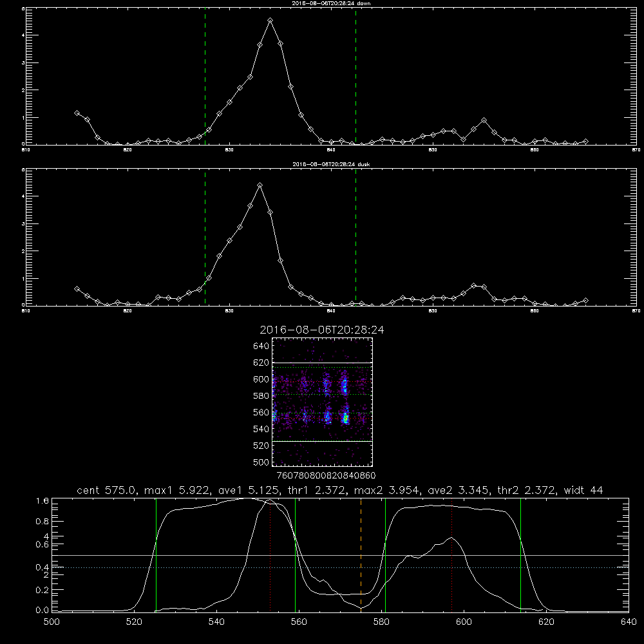Click the '2016-08-06T20:28:24 dusk' plot title

pyautogui.click(x=331, y=164)
